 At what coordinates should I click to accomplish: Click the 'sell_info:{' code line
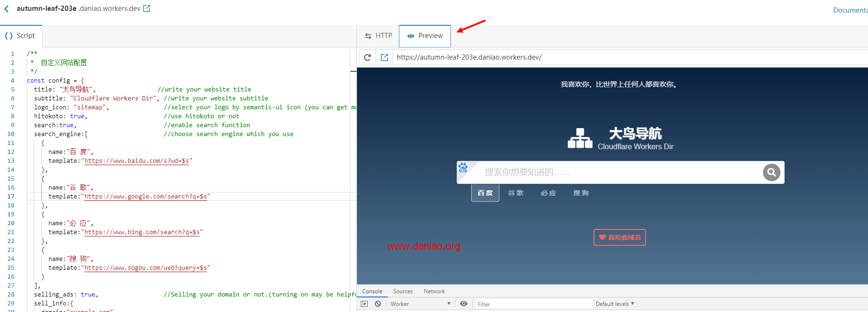coord(53,304)
